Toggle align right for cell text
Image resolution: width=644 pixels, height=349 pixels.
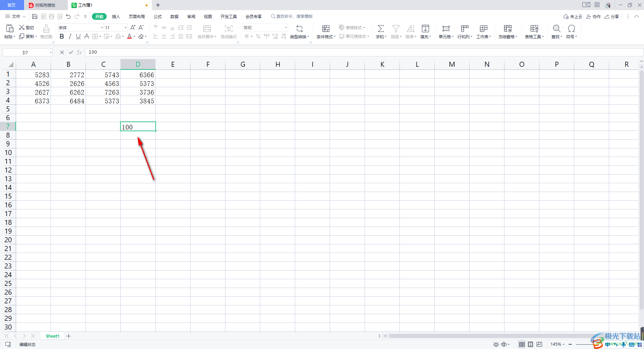(172, 36)
